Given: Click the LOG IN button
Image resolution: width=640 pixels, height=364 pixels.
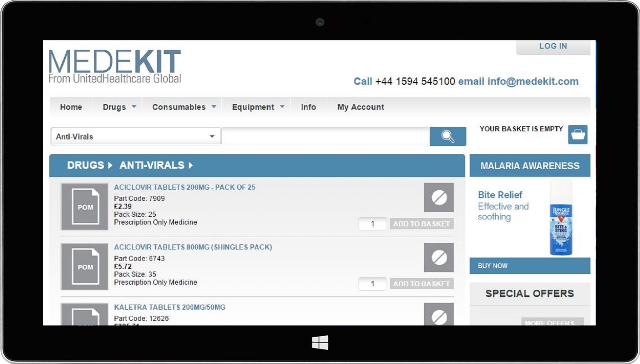Looking at the screenshot, I should [x=553, y=47].
